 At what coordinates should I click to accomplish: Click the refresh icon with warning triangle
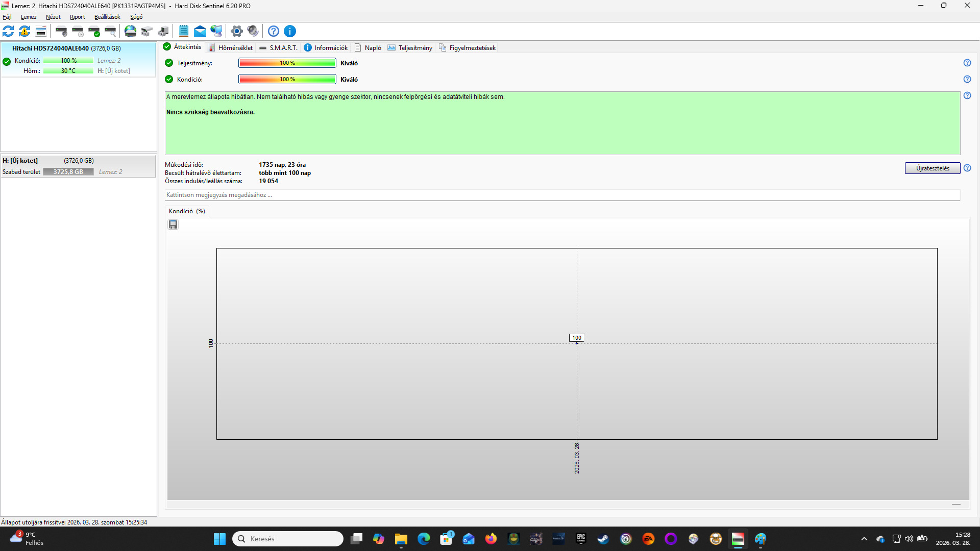pyautogui.click(x=24, y=31)
